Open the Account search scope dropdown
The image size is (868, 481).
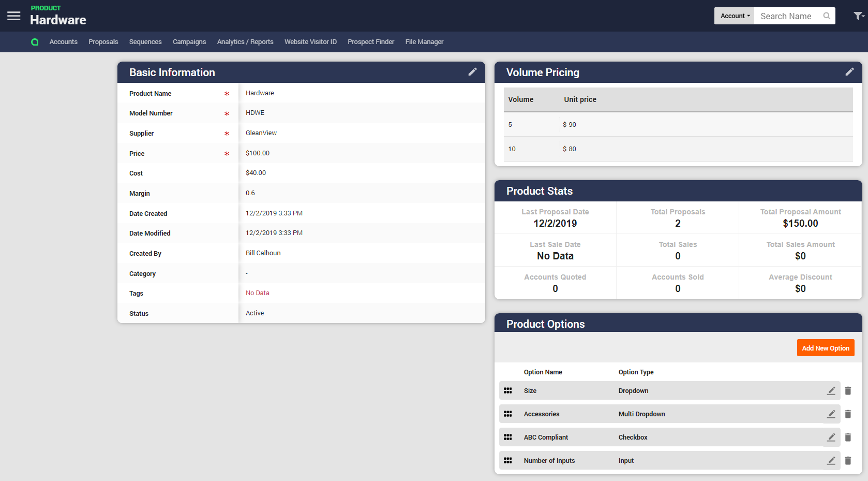click(734, 16)
